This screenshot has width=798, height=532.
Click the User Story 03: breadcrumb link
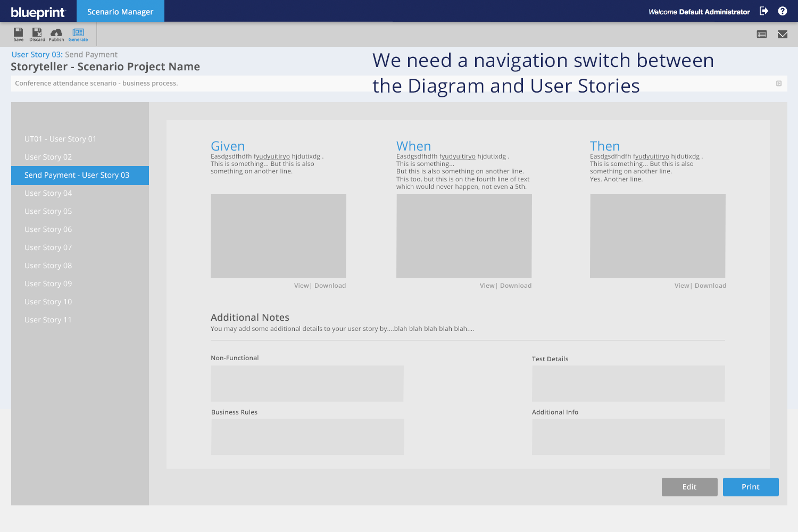37,54
